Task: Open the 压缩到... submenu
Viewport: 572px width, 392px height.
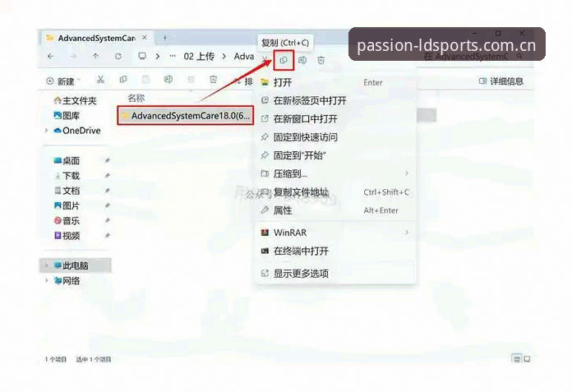Action: click(x=335, y=173)
